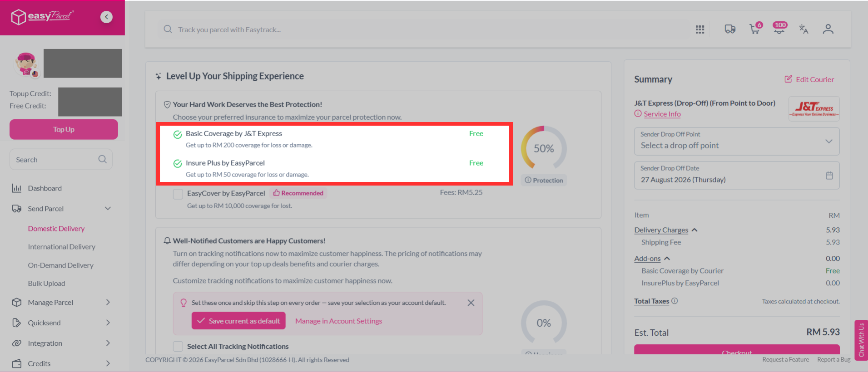Open On-Demand Delivery
Image resolution: width=868 pixels, height=372 pixels.
pos(61,265)
